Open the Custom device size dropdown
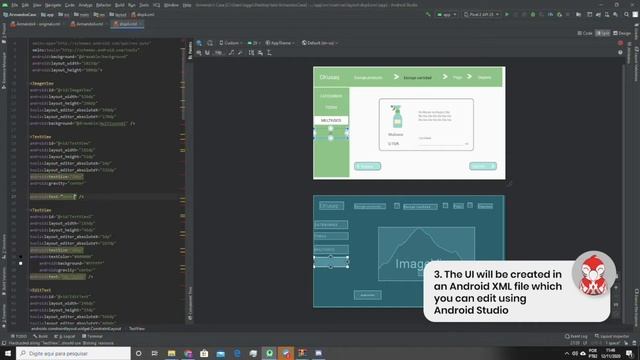Screen dimensions: 640x360 (231, 43)
